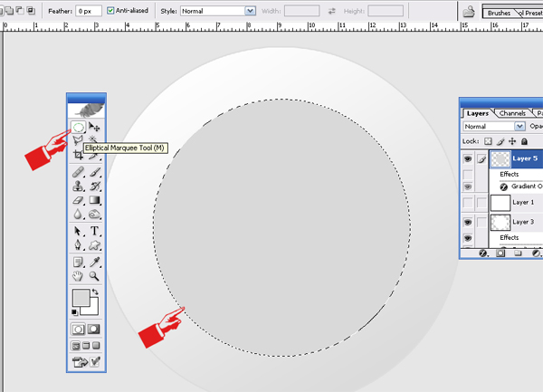Select the Move tool
Screen dimensions: 543x392
point(94,127)
